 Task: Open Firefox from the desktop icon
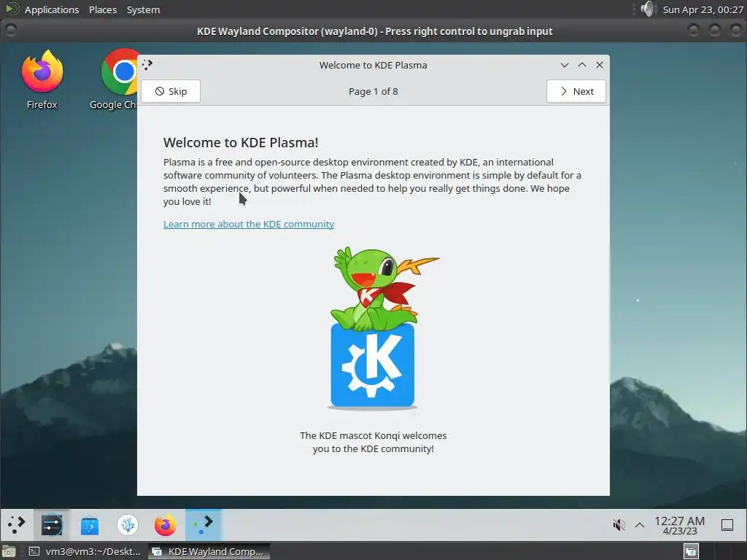click(42, 79)
